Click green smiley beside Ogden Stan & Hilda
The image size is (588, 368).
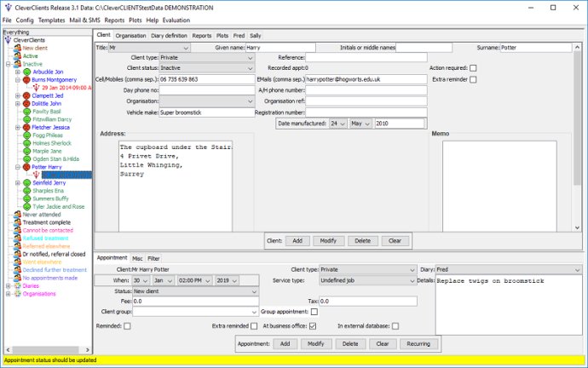[x=26, y=159]
